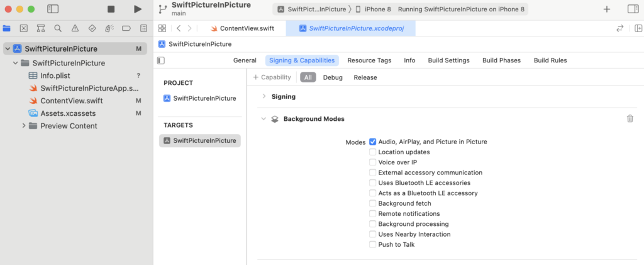Select the Debug configuration filter
The width and height of the screenshot is (644, 265).
tap(333, 77)
